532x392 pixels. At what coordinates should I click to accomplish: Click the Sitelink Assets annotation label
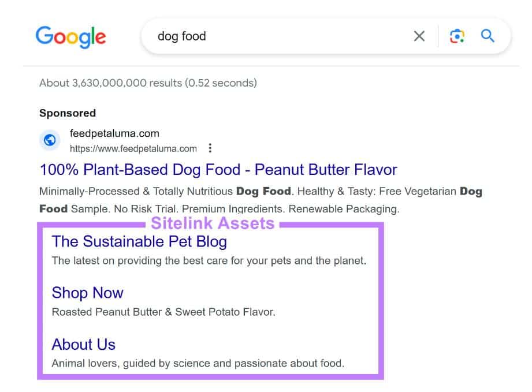tap(213, 223)
